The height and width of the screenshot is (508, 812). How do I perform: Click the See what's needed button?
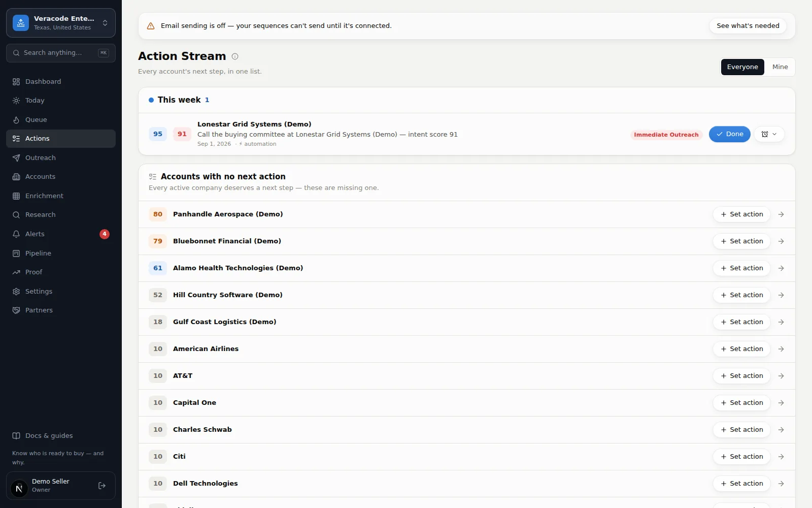click(x=748, y=26)
